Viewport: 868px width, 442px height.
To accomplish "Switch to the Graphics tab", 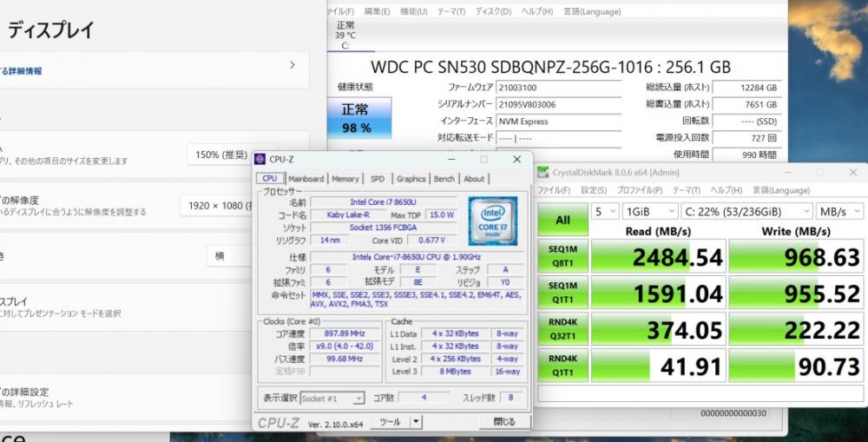I will [x=411, y=179].
